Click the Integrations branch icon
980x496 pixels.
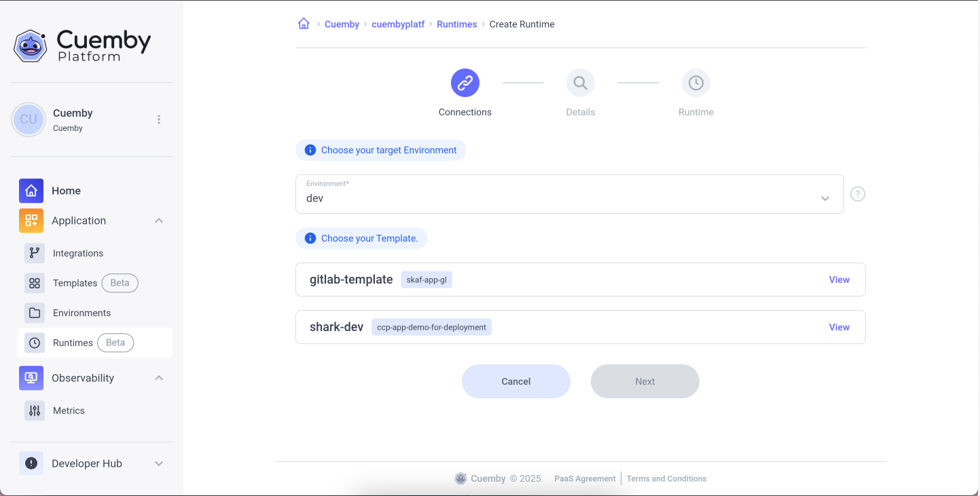[35, 253]
